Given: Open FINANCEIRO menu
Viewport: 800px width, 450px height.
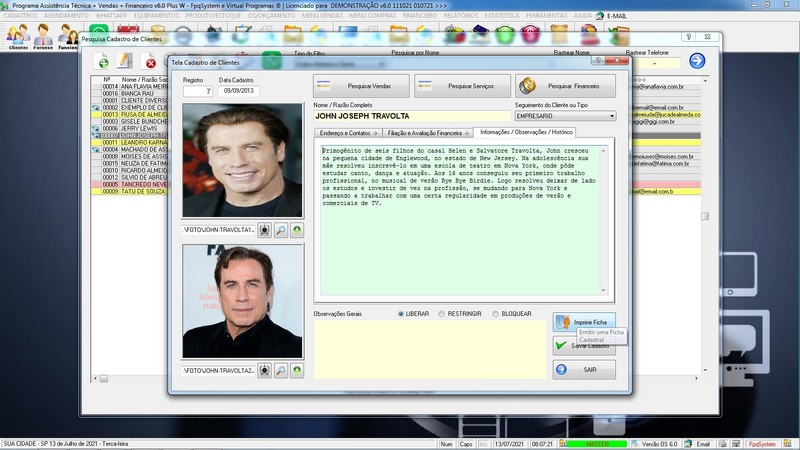Looking at the screenshot, I should (x=419, y=16).
